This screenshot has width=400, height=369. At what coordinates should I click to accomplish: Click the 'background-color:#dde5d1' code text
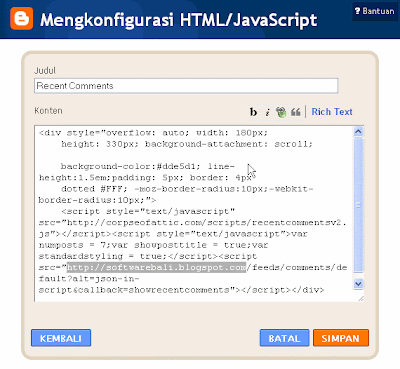pyautogui.click(x=130, y=166)
